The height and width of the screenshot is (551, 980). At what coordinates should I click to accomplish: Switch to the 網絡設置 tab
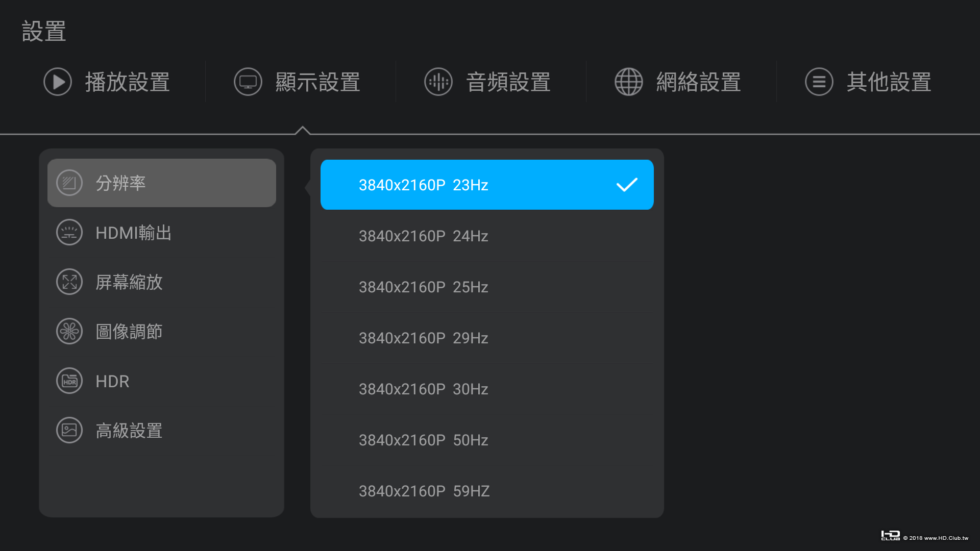pos(698,82)
